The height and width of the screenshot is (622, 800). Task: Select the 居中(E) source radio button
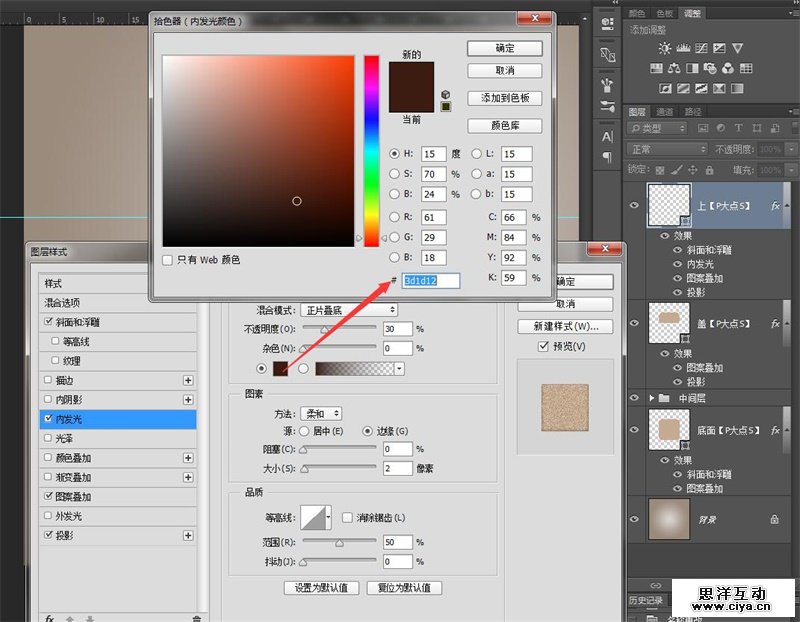click(304, 431)
